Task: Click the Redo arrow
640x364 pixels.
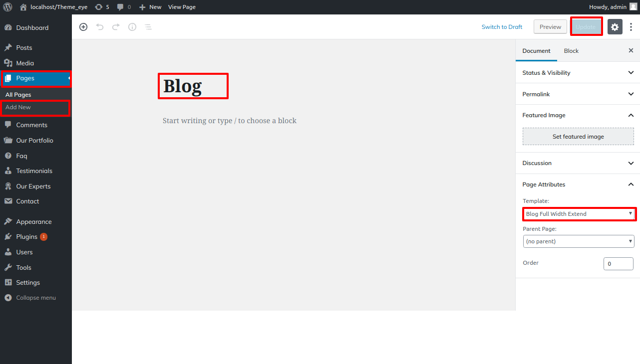Action: point(115,26)
